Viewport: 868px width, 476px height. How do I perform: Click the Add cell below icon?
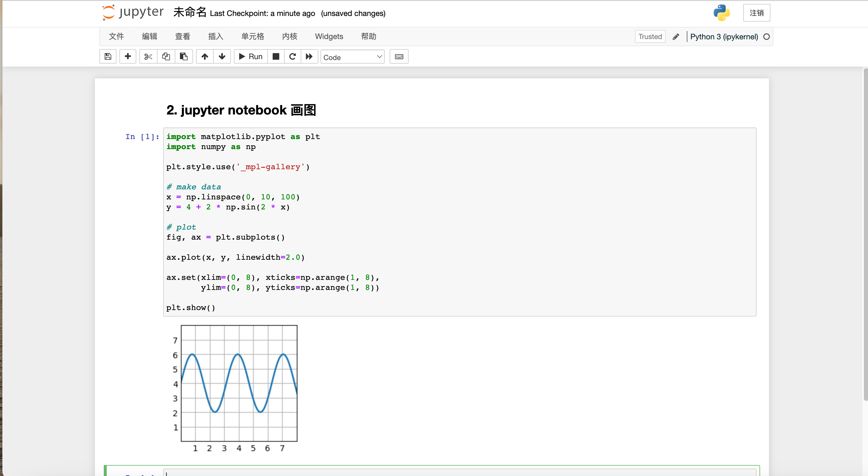128,56
